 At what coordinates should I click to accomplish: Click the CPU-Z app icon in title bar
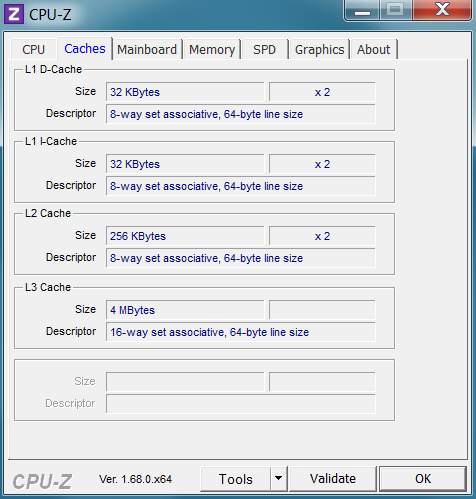point(14,14)
